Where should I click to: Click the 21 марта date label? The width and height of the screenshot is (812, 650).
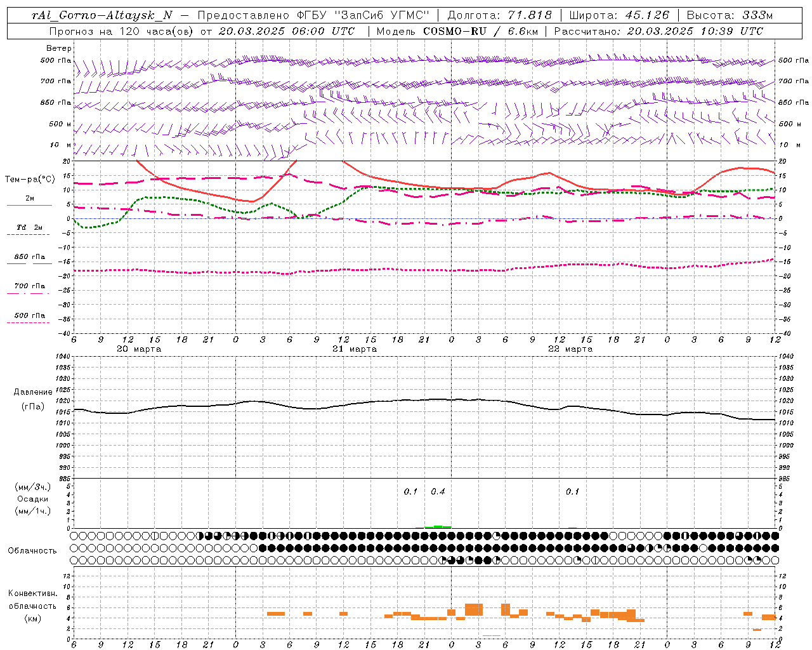355,349
